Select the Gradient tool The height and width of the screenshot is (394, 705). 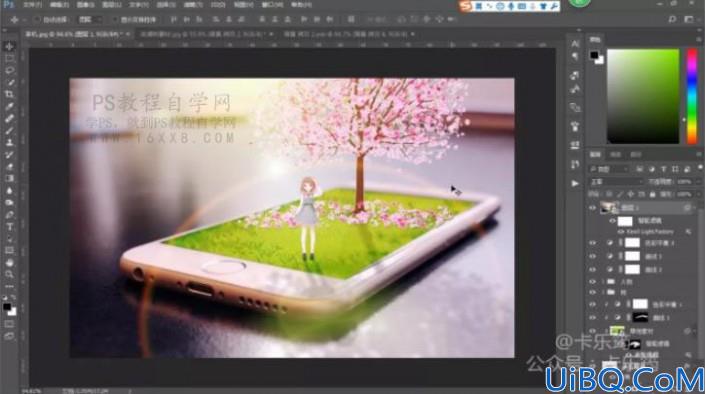tap(9, 179)
